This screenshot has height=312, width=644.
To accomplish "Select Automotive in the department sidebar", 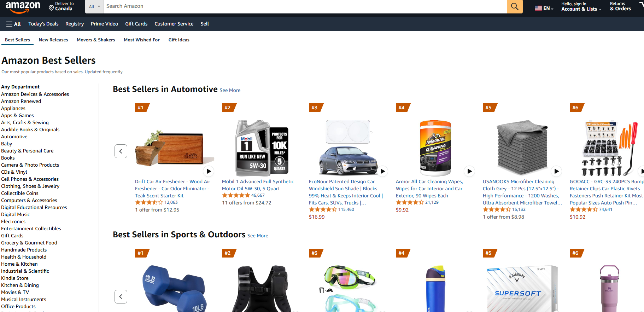I will [x=14, y=137].
